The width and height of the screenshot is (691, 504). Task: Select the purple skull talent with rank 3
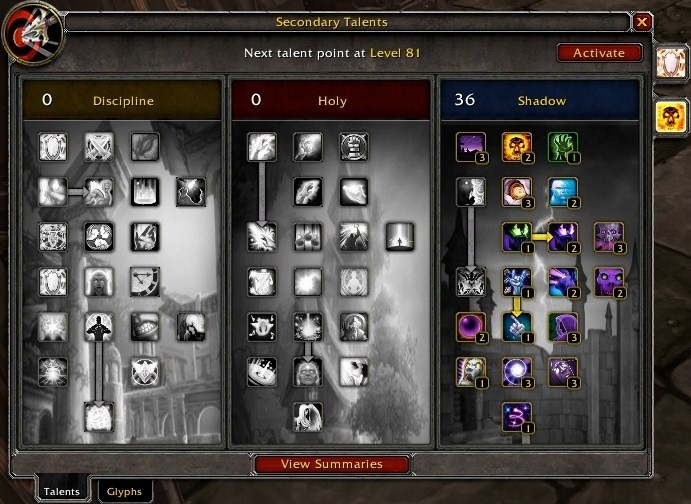609,237
